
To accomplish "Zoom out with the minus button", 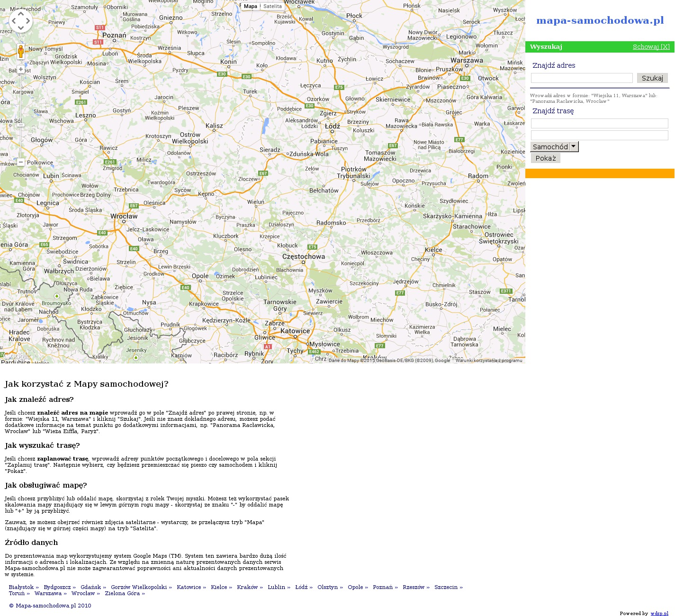I will coord(21,162).
